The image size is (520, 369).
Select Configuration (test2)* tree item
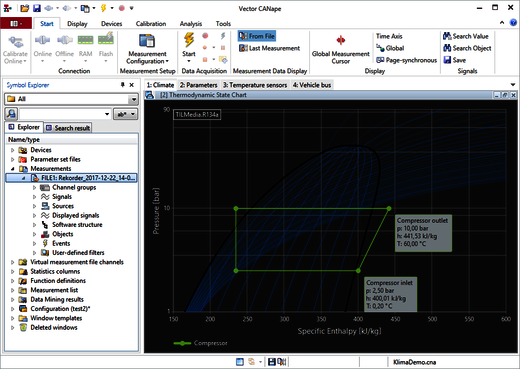point(60,309)
